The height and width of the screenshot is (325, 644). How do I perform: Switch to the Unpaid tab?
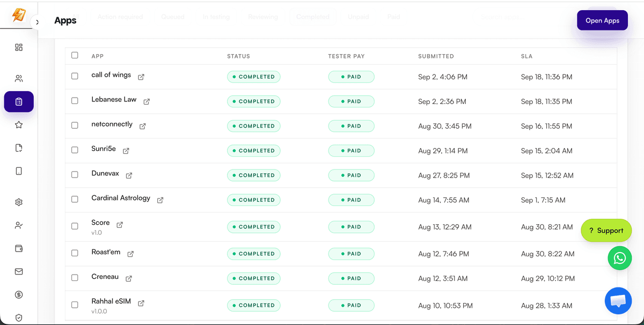click(x=358, y=17)
